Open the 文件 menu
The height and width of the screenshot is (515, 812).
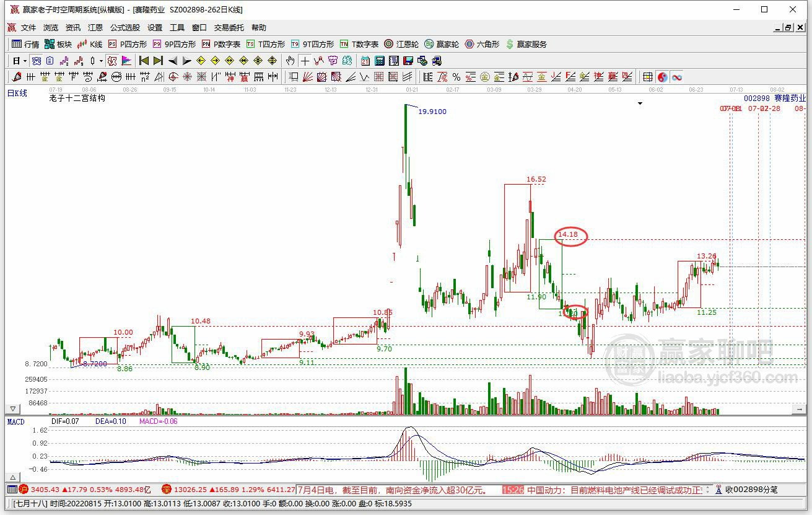point(28,28)
